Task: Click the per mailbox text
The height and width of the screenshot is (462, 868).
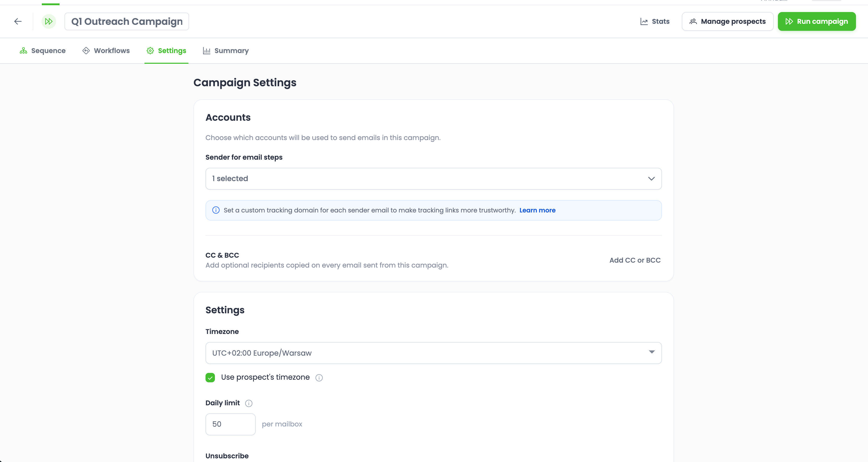Action: pyautogui.click(x=282, y=424)
